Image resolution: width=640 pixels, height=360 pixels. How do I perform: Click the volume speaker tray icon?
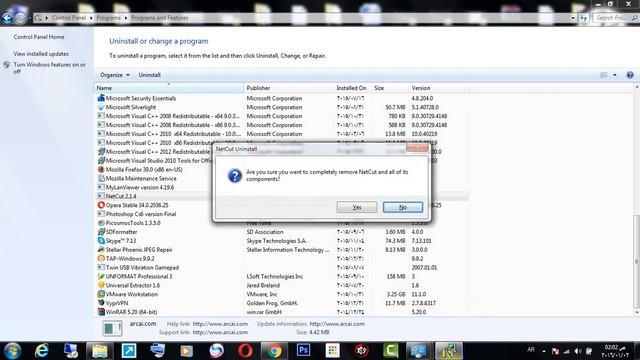578,351
